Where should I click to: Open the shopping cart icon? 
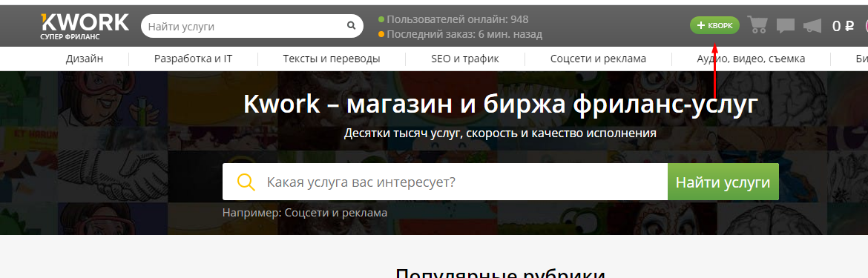[757, 25]
